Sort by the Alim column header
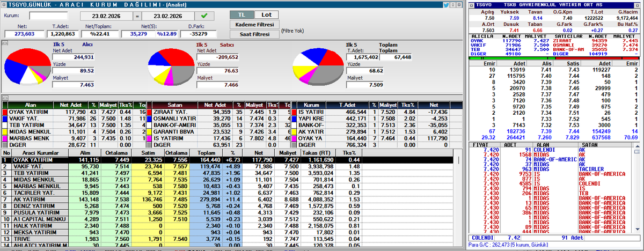Image resolution: width=644 pixels, height=251 pixels. pos(85,153)
